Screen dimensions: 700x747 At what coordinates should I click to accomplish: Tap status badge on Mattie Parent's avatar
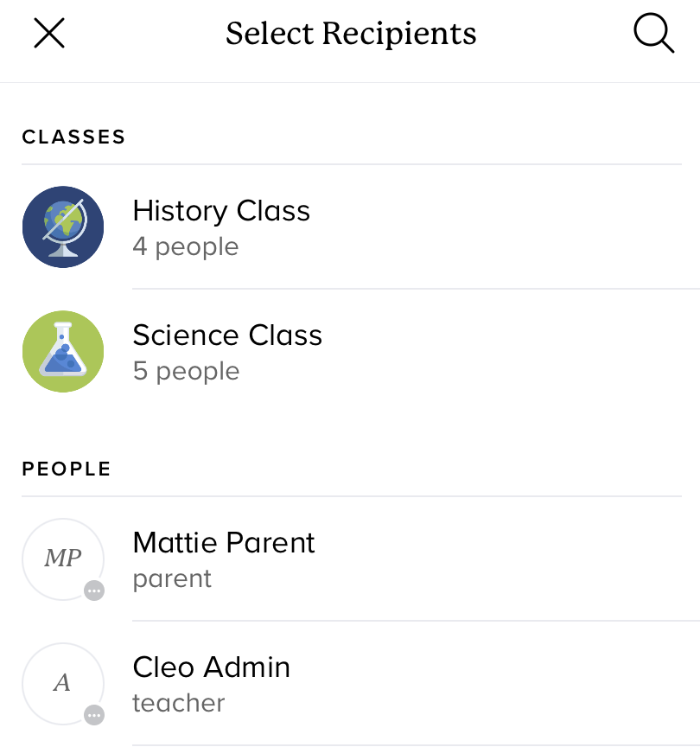point(95,591)
